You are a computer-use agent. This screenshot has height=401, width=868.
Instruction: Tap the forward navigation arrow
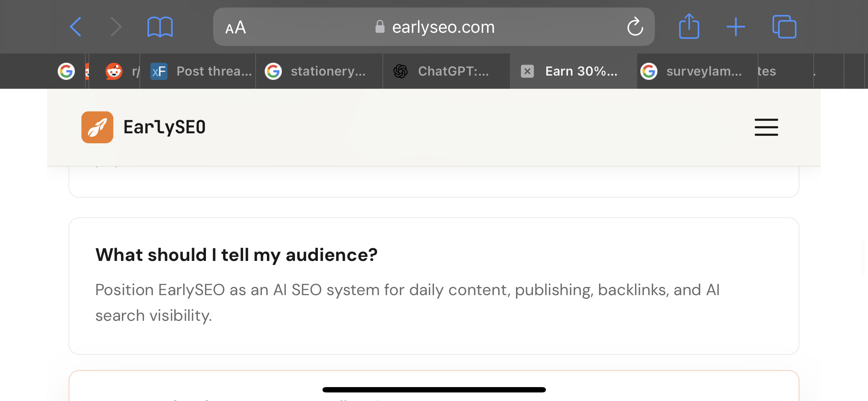116,27
